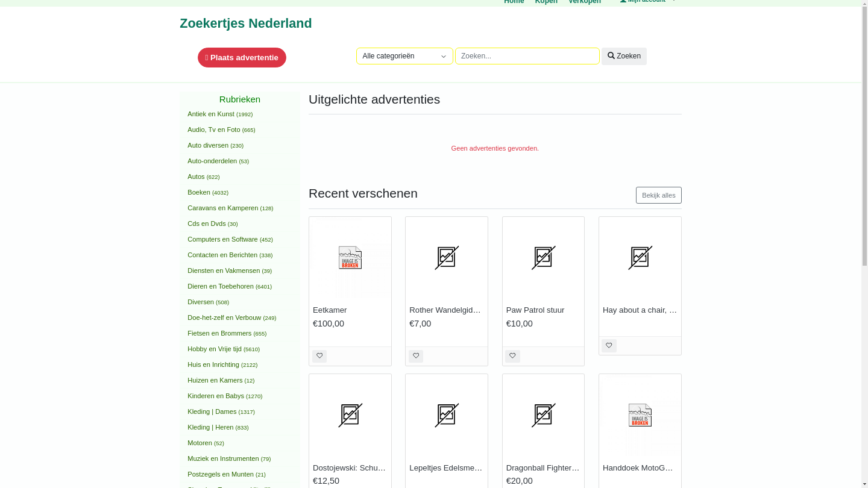The height and width of the screenshot is (488, 868).
Task: Focus the Zoeken search text field
Action: pyautogui.click(x=527, y=56)
